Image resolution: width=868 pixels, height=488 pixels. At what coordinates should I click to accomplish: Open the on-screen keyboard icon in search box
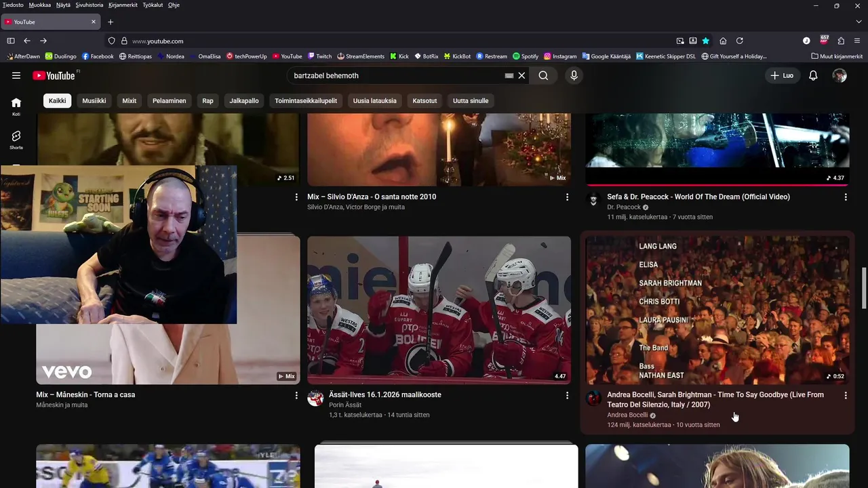[x=509, y=76]
